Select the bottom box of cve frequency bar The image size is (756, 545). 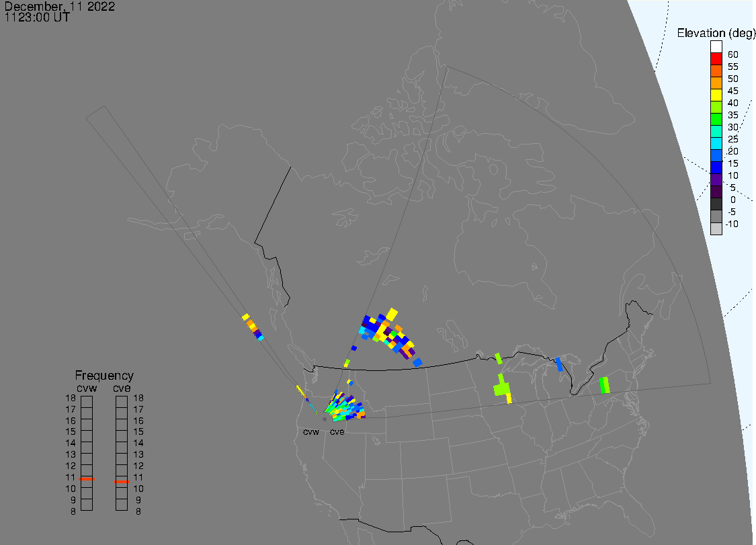click(x=122, y=505)
